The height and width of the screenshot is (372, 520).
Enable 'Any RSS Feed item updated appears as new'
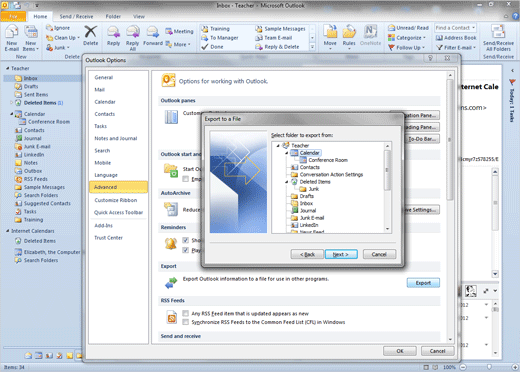(186, 313)
